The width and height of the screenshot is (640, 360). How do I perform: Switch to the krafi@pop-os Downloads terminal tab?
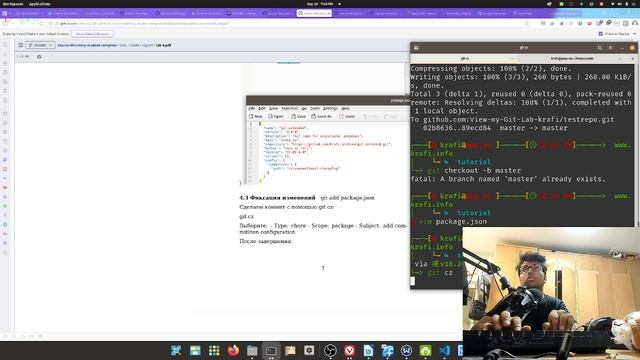coord(572,59)
